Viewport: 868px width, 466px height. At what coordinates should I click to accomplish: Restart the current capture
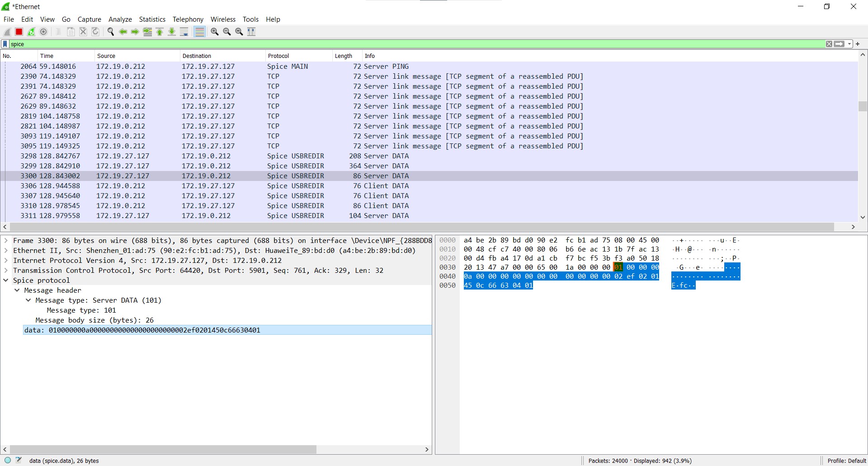point(31,32)
